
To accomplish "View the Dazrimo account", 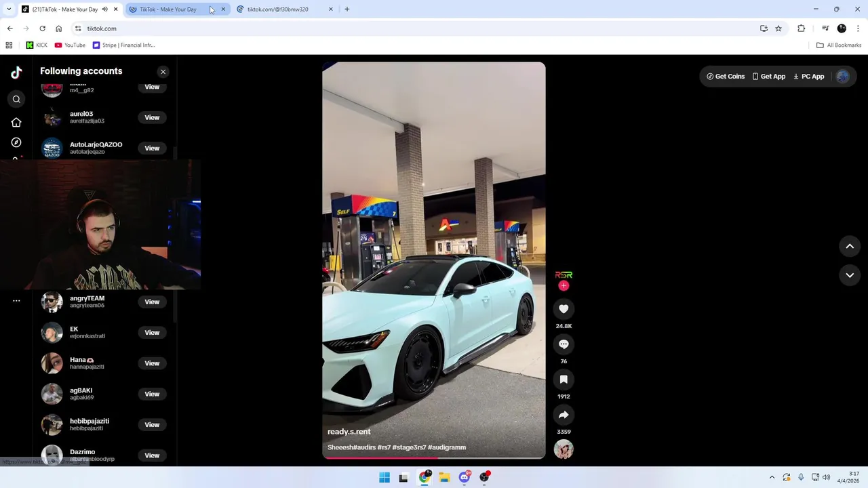I will pyautogui.click(x=152, y=455).
